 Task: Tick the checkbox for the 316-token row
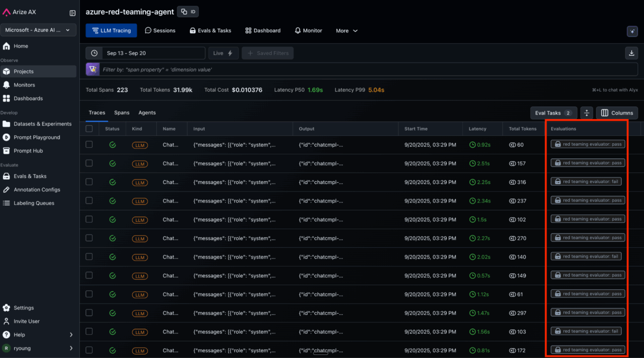(89, 182)
